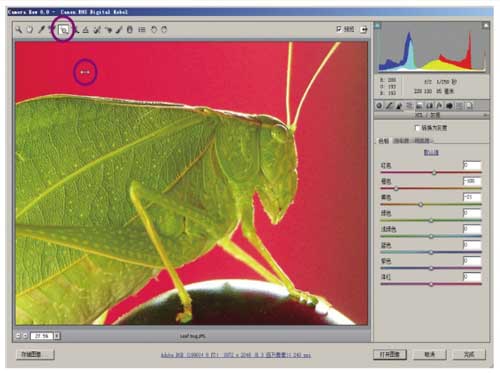Click the Reds hue value field
500x373 pixels.
(472, 165)
